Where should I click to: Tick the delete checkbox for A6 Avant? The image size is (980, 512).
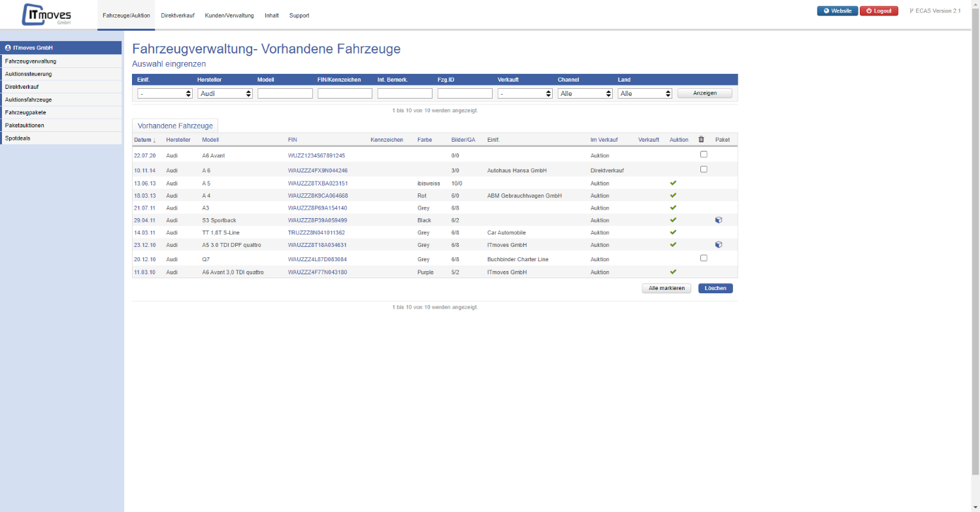[704, 154]
